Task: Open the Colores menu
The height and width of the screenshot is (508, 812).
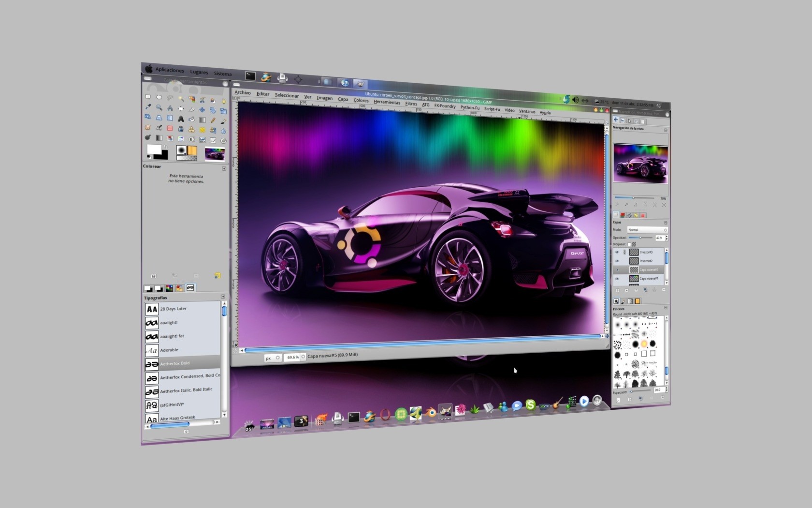Action: [361, 100]
